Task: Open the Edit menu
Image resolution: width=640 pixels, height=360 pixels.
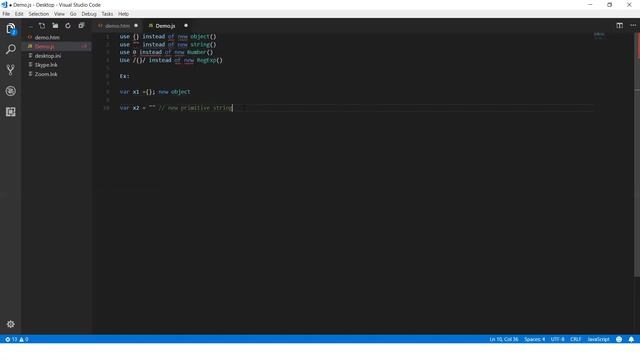Action: coord(19,14)
